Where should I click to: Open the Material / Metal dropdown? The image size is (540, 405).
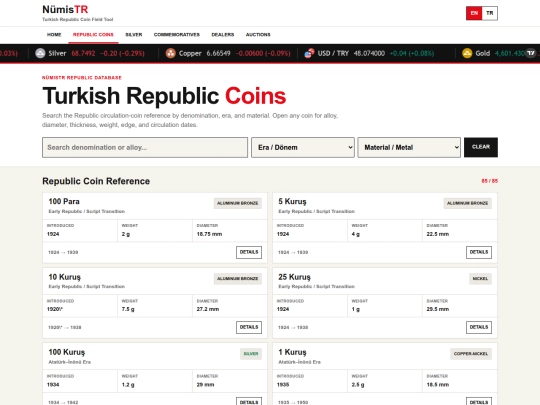coord(409,147)
